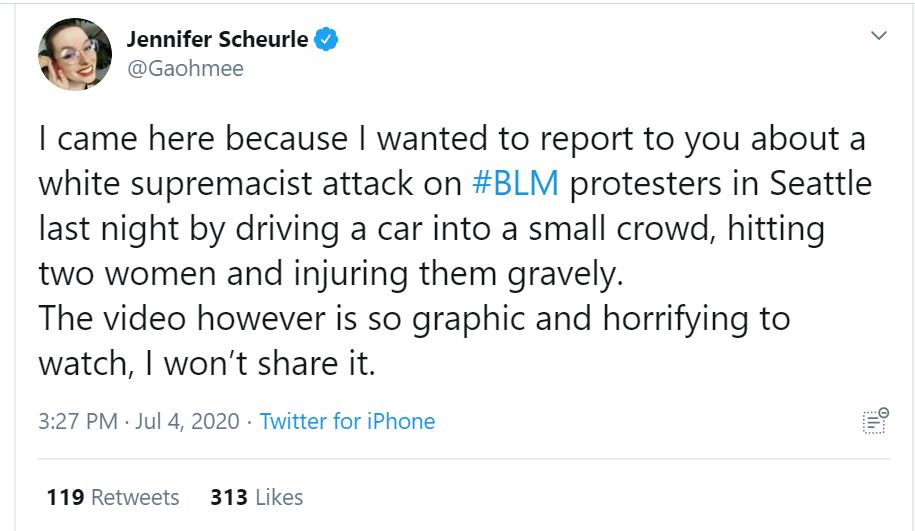Open the tweet options chevron menu

tap(879, 36)
